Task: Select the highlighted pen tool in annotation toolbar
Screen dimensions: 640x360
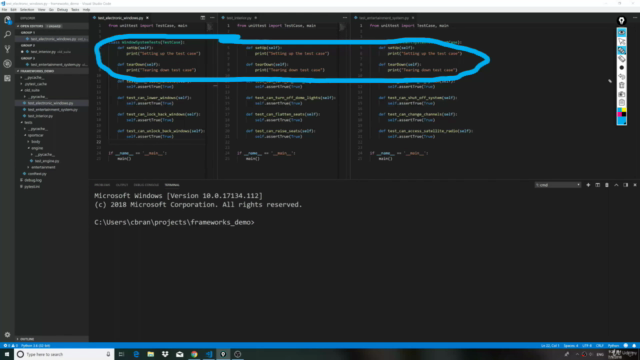Action: click(x=621, y=50)
